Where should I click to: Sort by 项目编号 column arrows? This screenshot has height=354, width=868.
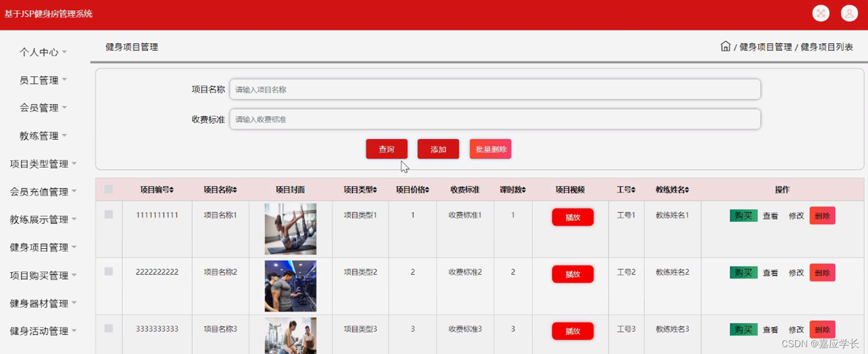click(172, 190)
